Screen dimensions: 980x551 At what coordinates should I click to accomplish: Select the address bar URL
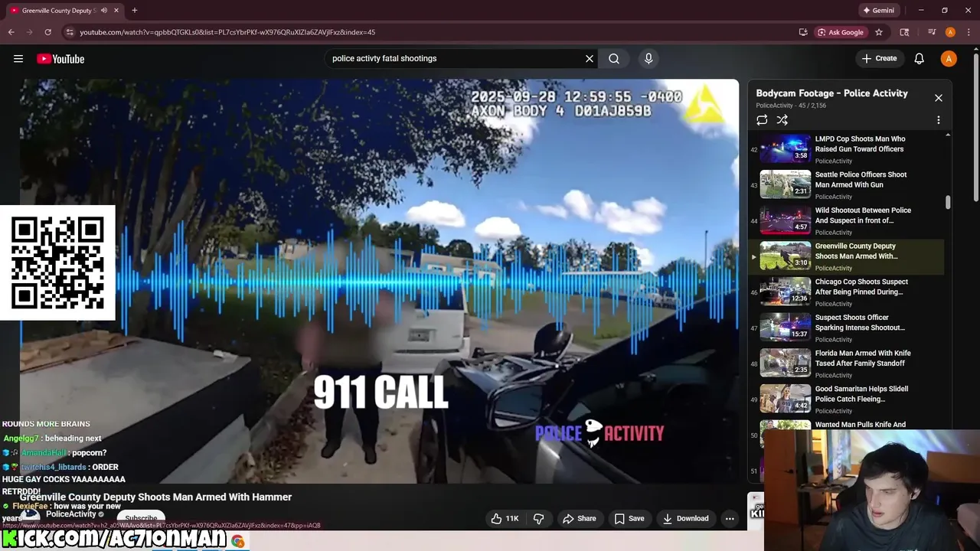coord(227,32)
